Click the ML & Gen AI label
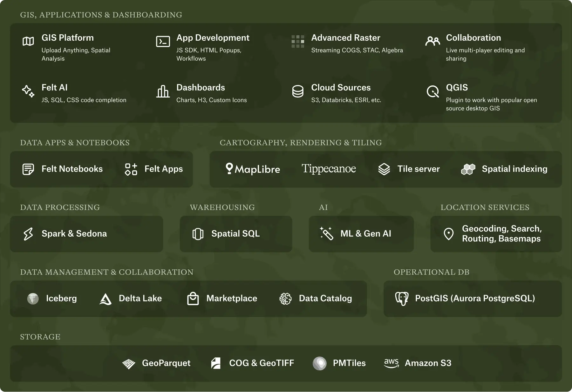572x392 pixels. (366, 234)
